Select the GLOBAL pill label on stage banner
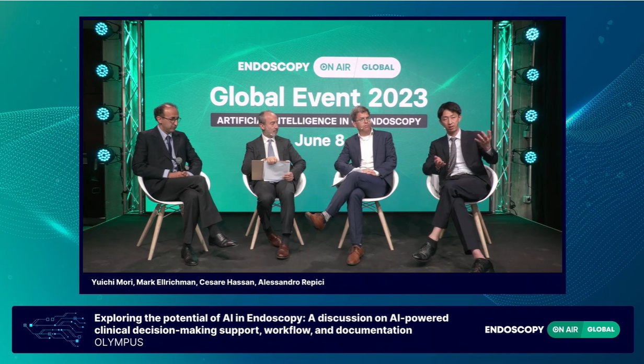Screen dimensions: 644x364 click(378, 67)
